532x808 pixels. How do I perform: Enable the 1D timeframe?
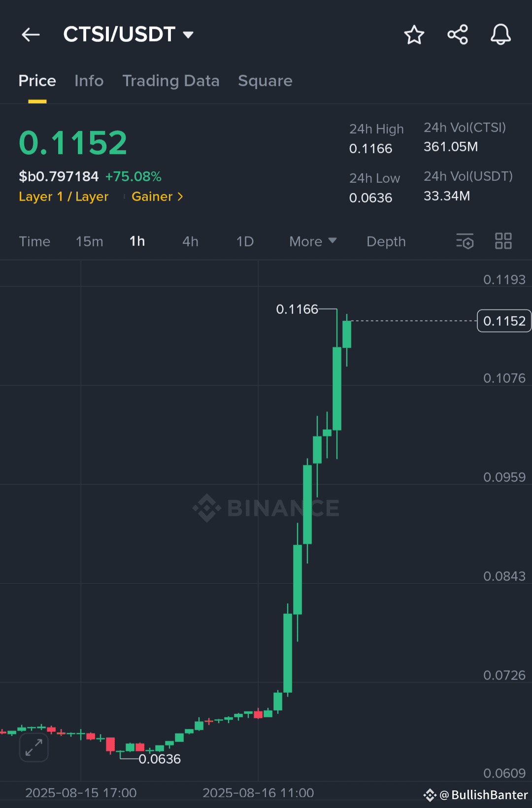(244, 241)
